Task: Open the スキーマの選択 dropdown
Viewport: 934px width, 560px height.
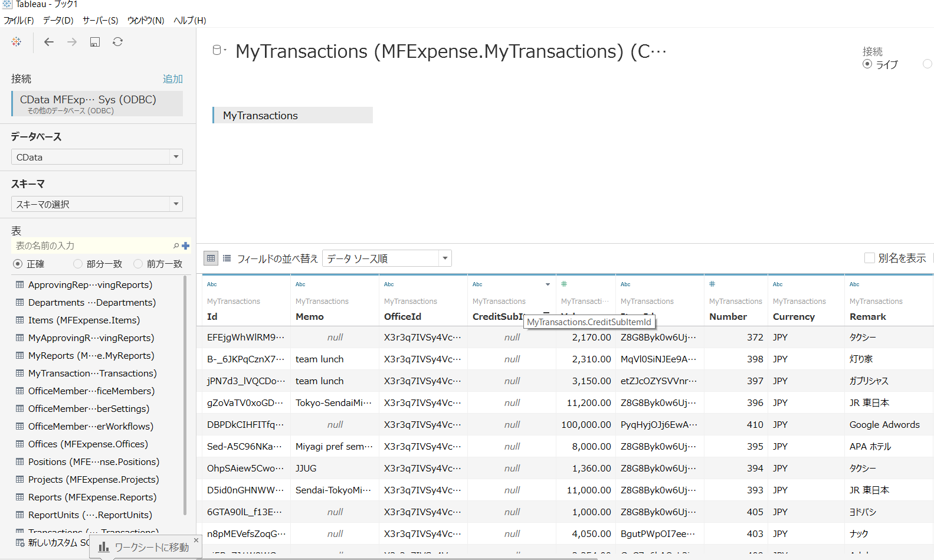Action: point(97,204)
